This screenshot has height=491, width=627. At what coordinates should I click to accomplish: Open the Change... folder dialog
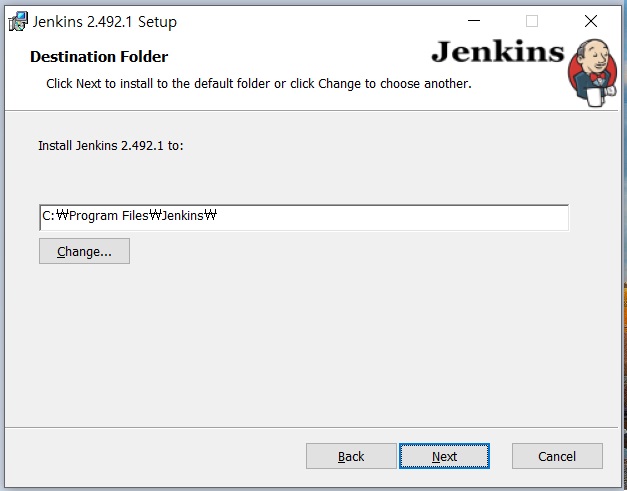click(x=84, y=251)
